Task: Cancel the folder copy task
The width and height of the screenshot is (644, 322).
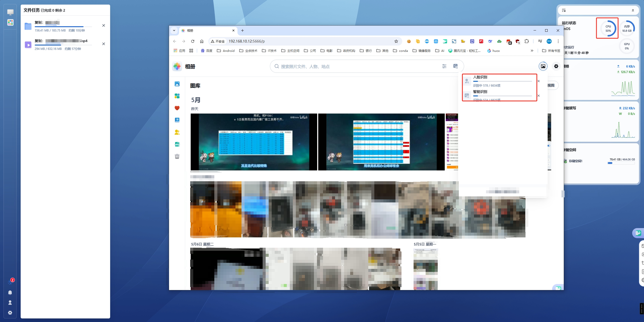Action: (104, 25)
